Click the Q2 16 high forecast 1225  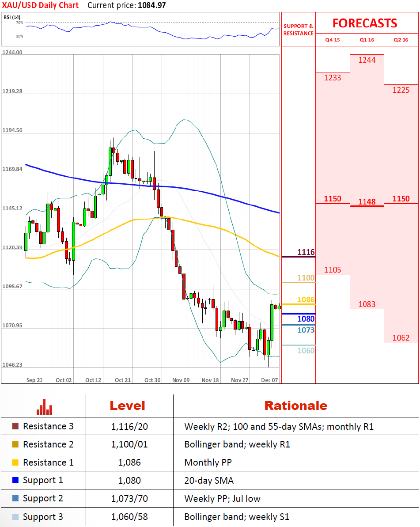(x=401, y=90)
